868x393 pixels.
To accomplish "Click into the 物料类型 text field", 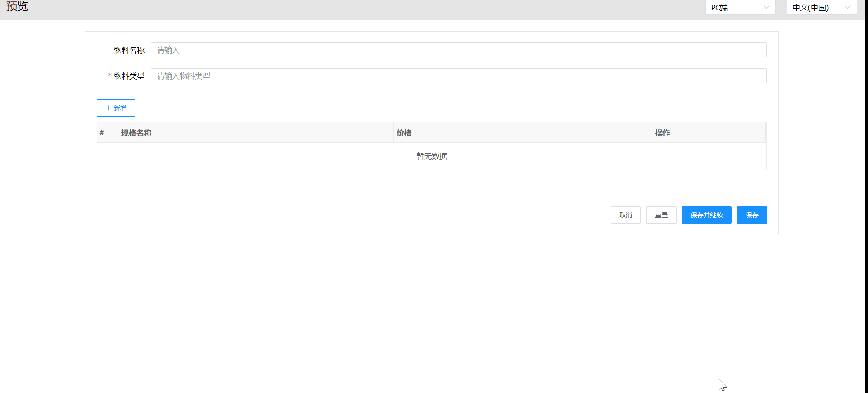I will [458, 76].
